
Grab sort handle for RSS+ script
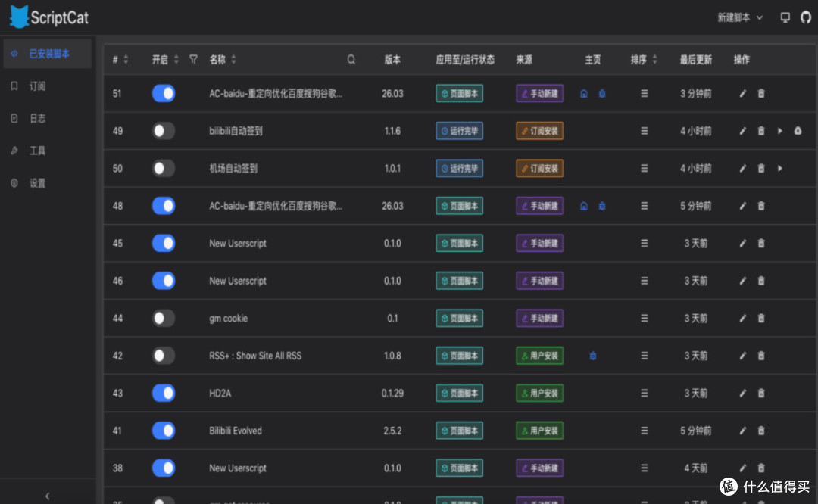click(x=645, y=356)
